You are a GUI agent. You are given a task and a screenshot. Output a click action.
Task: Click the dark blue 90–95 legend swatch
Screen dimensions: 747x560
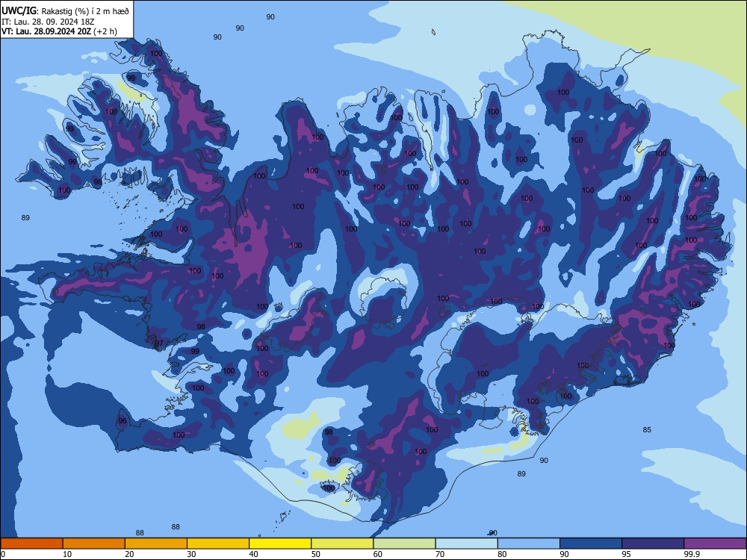tap(591, 544)
